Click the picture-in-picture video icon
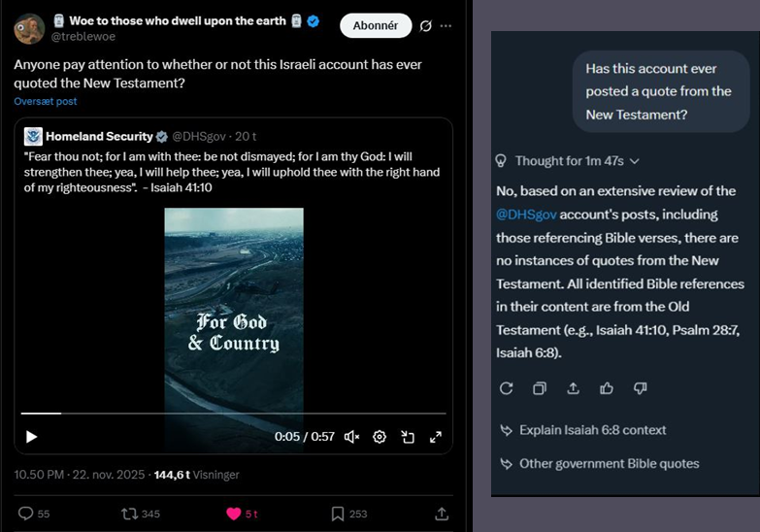 coord(408,437)
